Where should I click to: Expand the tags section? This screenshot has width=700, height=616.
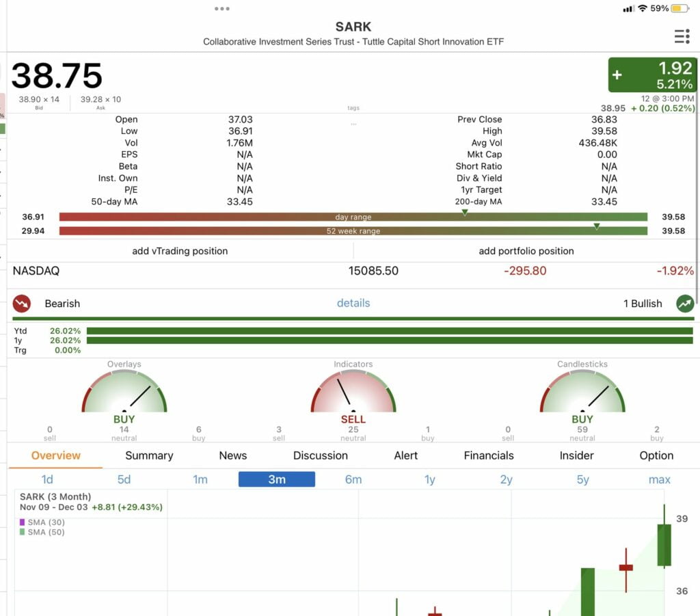354,107
